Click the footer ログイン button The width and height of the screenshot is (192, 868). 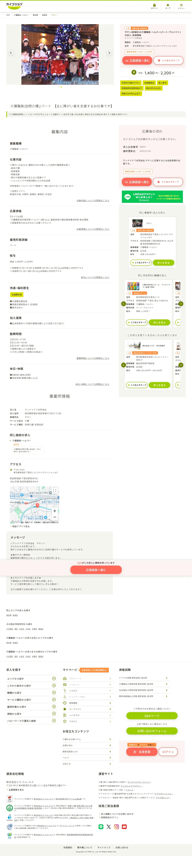click(x=168, y=752)
